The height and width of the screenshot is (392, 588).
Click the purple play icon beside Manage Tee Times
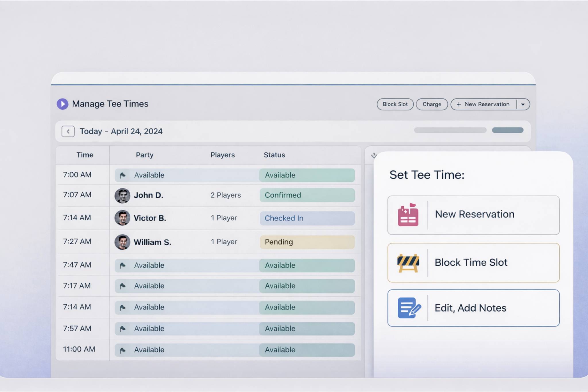[x=63, y=104]
